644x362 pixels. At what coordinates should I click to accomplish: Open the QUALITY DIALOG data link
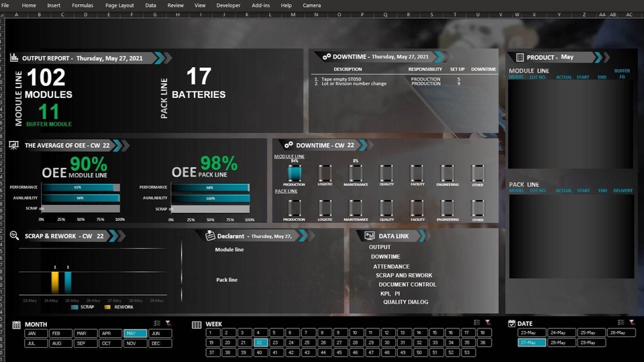pyautogui.click(x=405, y=302)
